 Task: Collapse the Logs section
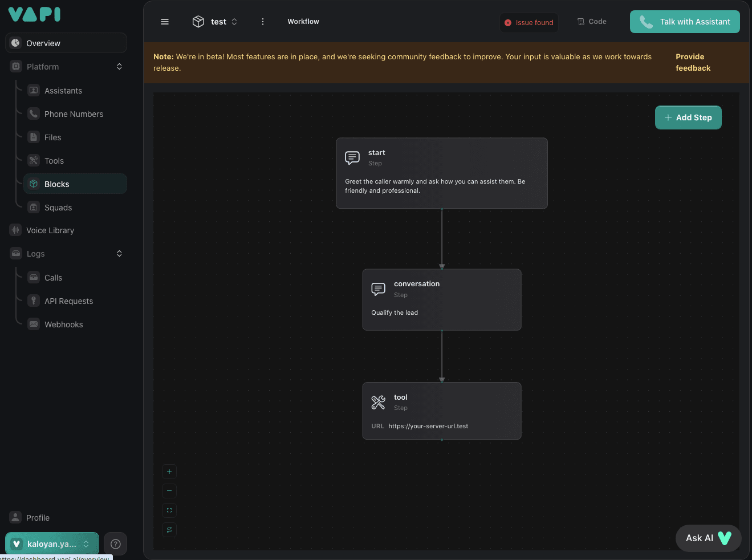pos(119,254)
